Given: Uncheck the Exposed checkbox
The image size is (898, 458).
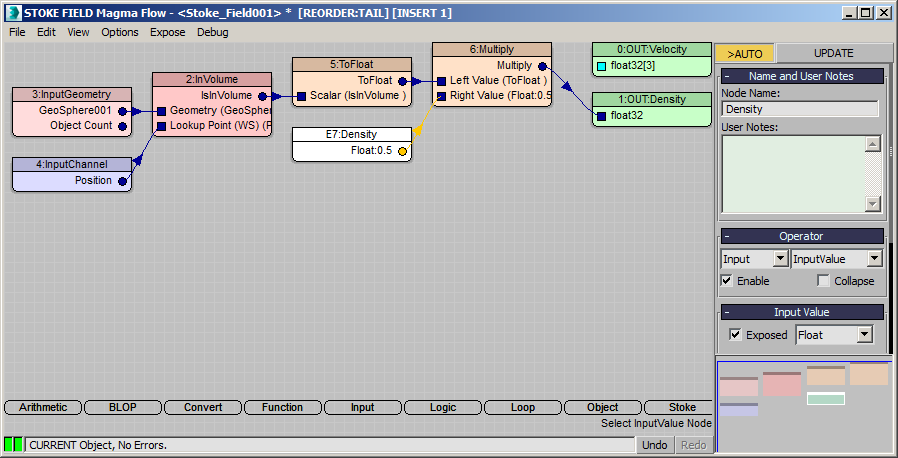Looking at the screenshot, I should click(x=735, y=334).
